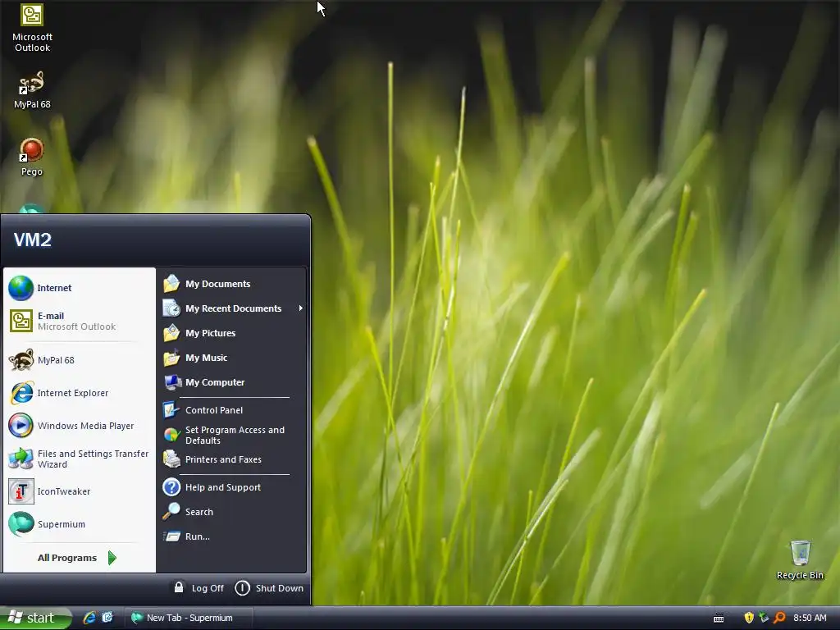Open the Run... dialog
Viewport: 840px width, 630px height.
coord(233,536)
